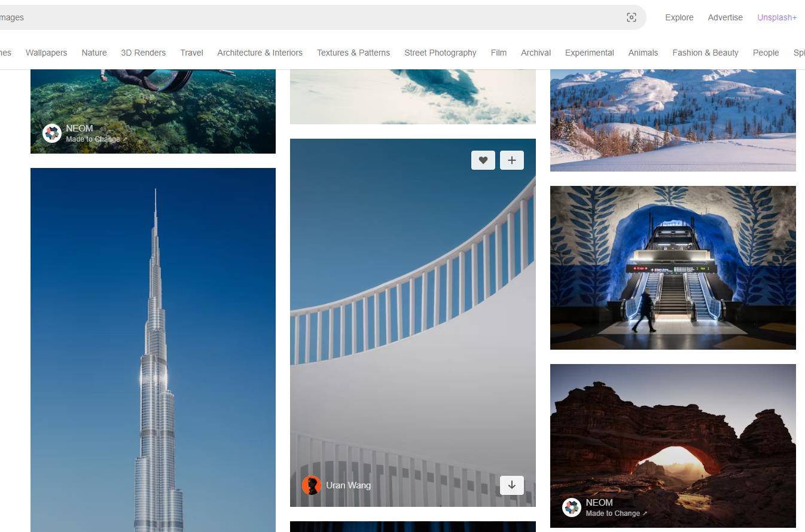Select the Wallpapers category tab

[46, 53]
